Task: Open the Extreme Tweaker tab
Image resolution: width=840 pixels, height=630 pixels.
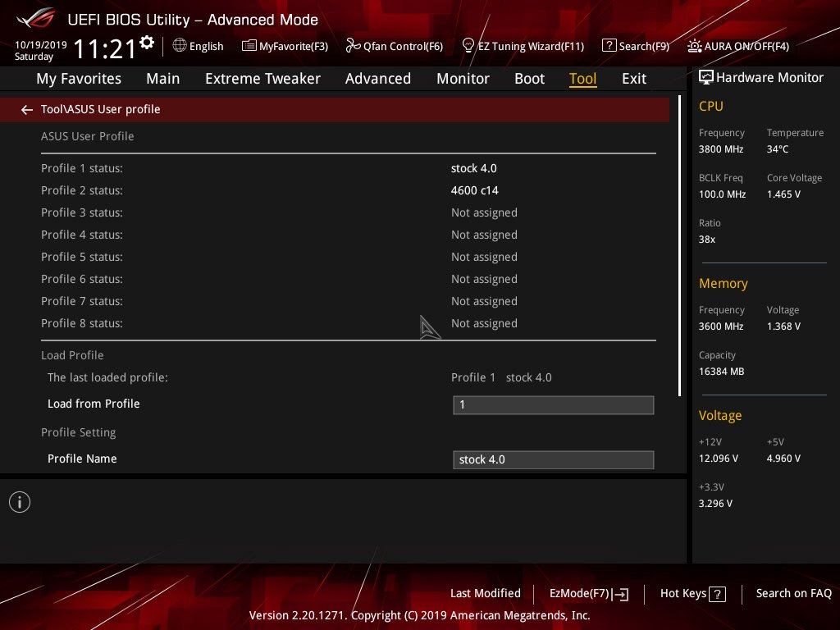Action: point(262,79)
